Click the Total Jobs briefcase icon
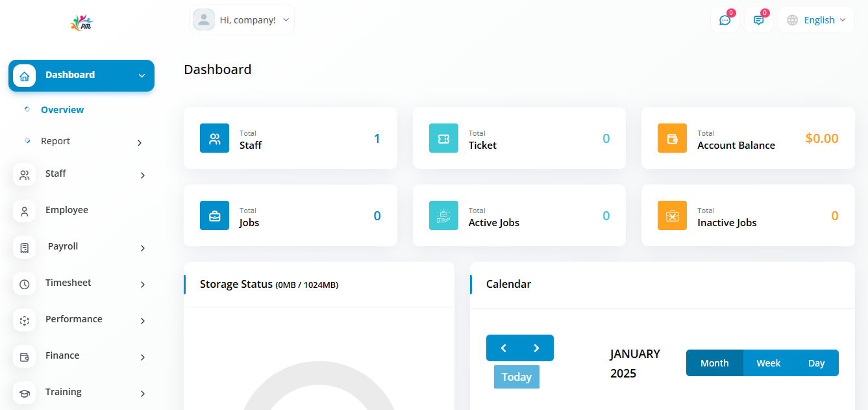The width and height of the screenshot is (868, 410). point(214,216)
